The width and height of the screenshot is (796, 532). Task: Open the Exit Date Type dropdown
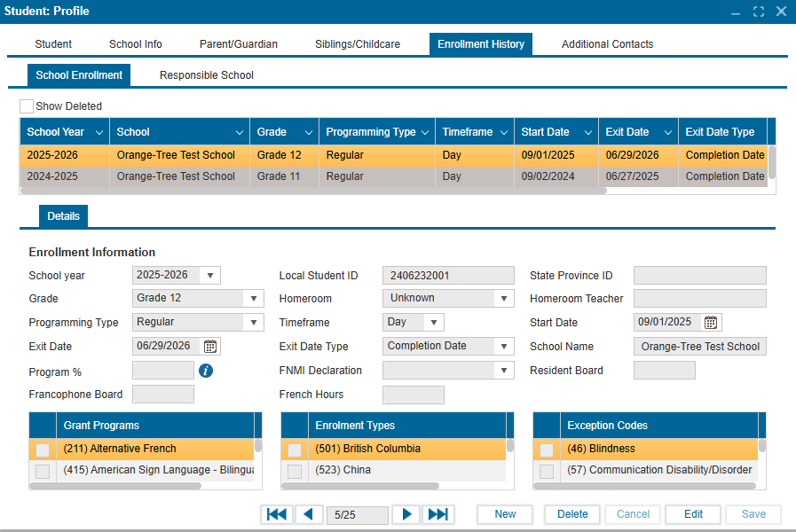504,347
